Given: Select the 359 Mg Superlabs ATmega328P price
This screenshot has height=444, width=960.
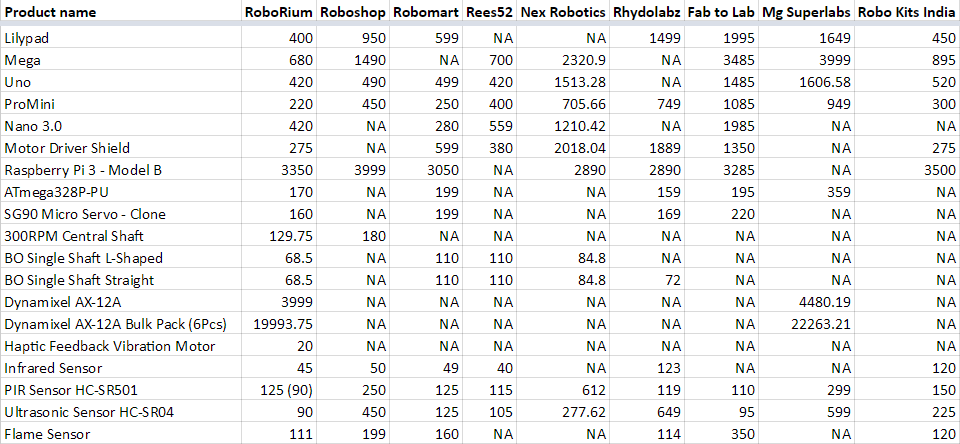Looking at the screenshot, I should tap(807, 192).
